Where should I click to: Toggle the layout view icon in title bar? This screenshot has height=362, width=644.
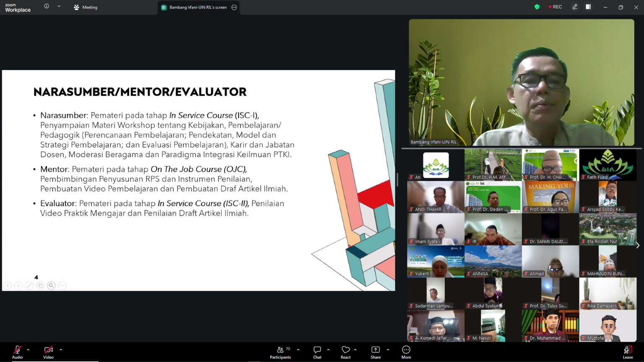tap(588, 7)
